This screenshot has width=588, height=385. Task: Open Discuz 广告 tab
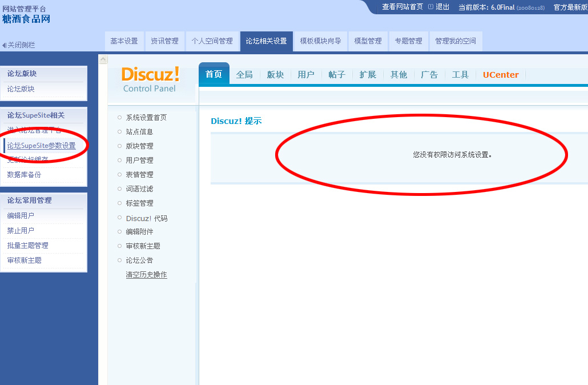point(429,75)
